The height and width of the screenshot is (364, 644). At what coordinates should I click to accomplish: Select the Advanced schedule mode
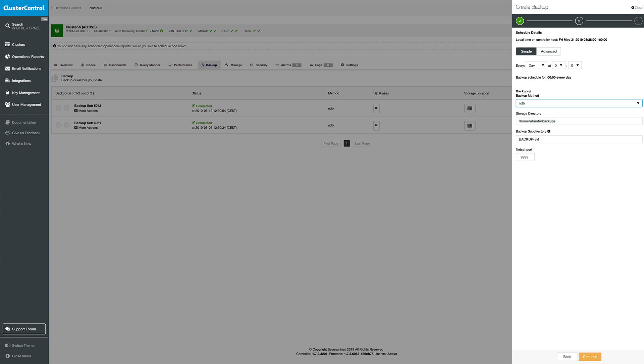coord(548,51)
